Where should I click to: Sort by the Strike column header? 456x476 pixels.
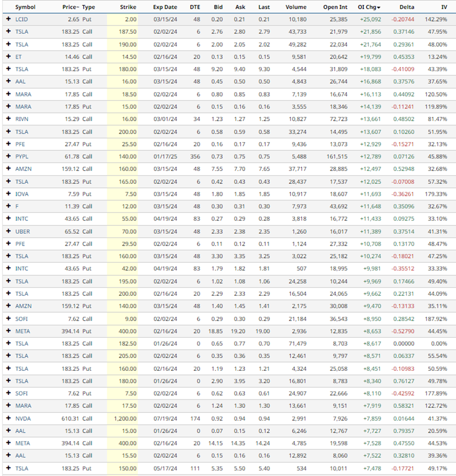(128, 7)
